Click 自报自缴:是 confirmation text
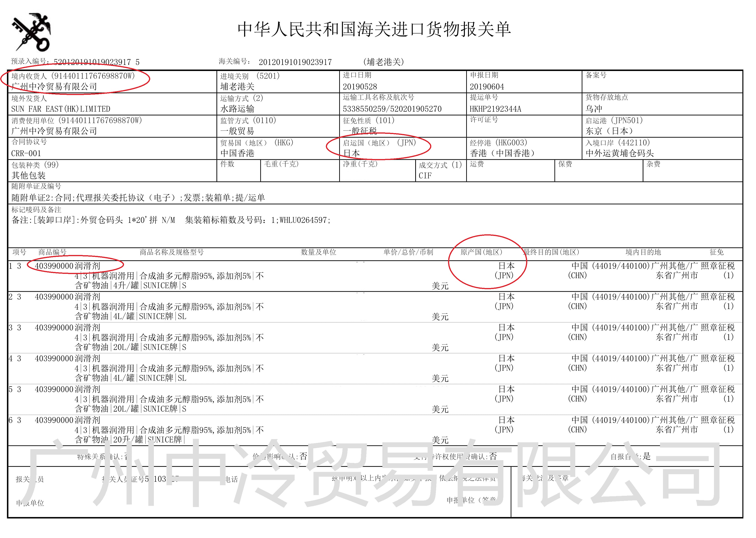This screenshot has height=538, width=756. (630, 457)
